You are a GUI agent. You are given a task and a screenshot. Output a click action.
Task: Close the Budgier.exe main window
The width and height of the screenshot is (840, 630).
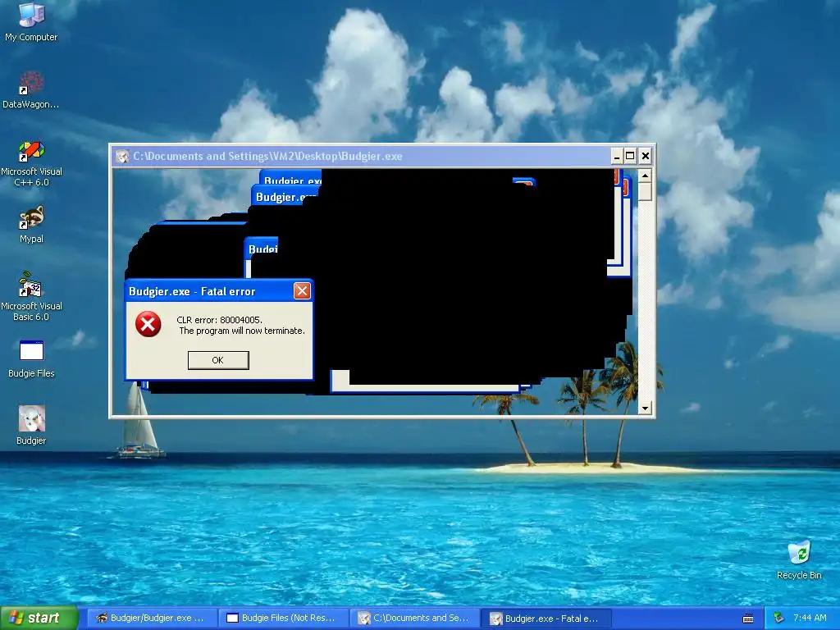[646, 157]
